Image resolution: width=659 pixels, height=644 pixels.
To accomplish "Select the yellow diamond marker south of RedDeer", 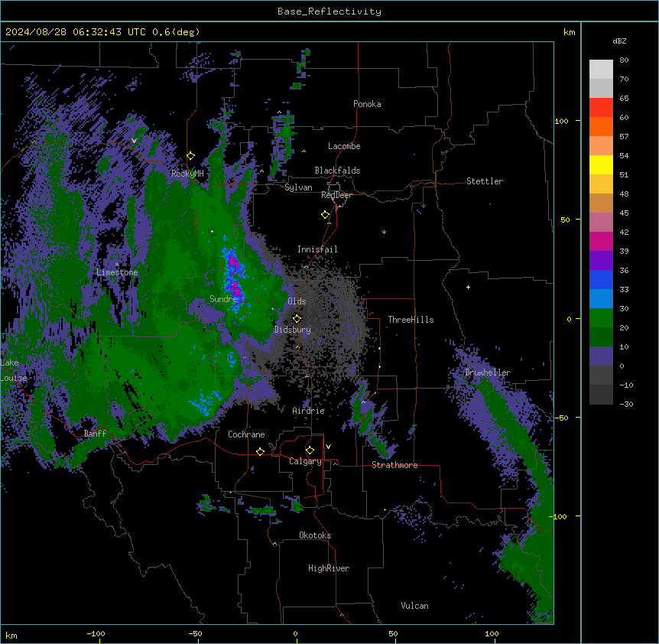I will click(326, 215).
